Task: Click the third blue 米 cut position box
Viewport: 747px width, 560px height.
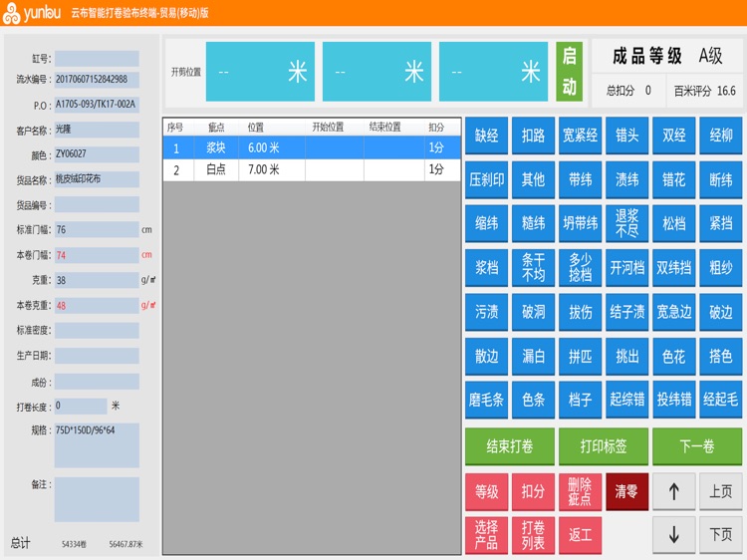Action: [494, 72]
